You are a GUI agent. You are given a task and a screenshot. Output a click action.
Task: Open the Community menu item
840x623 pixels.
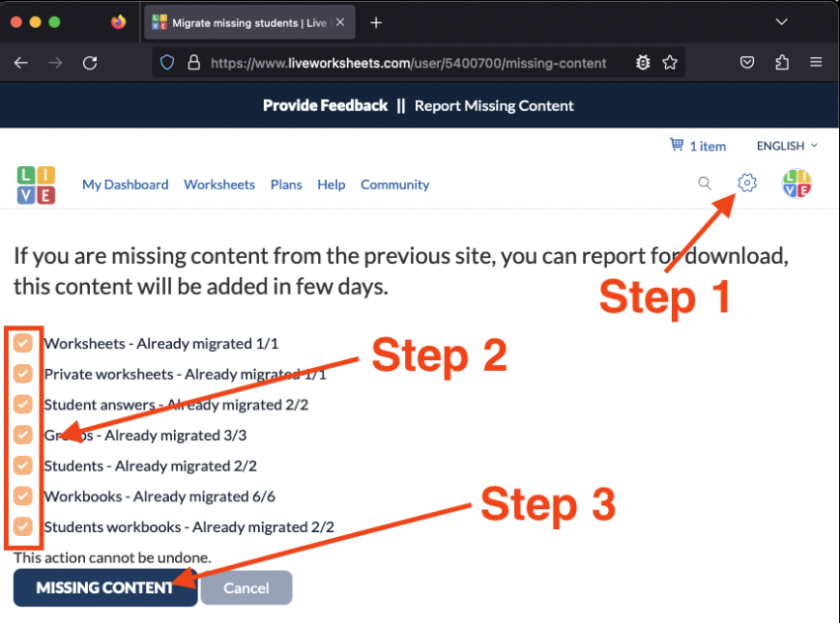395,185
